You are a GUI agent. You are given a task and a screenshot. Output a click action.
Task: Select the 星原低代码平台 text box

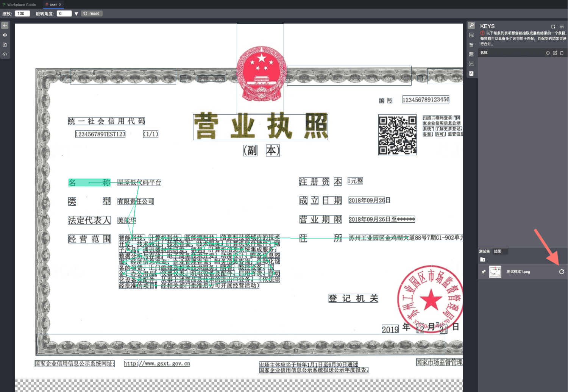(x=139, y=183)
